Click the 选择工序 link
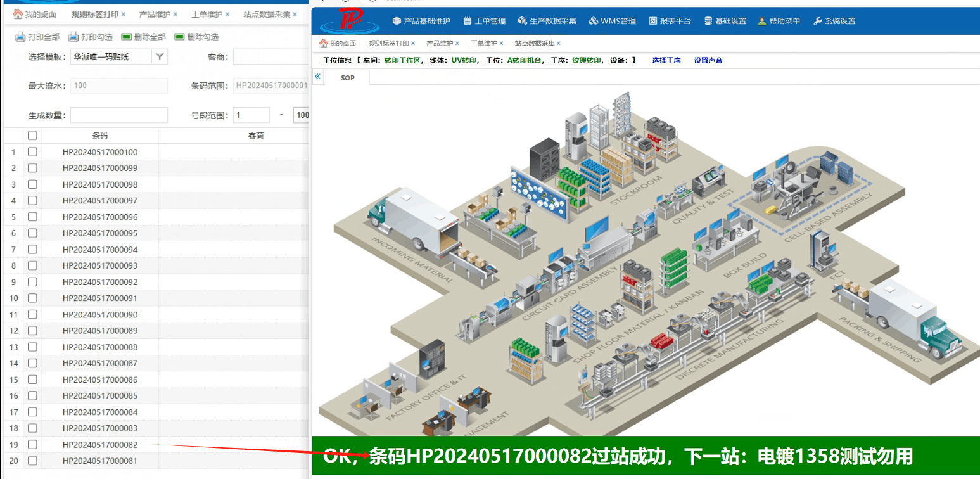 click(x=666, y=61)
